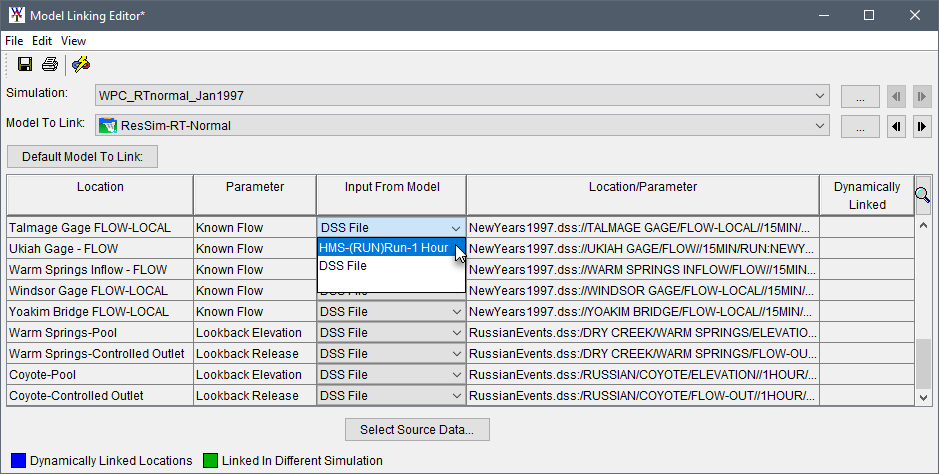939x474 pixels.
Task: Click the browse button beside Simulation field
Action: tap(860, 96)
